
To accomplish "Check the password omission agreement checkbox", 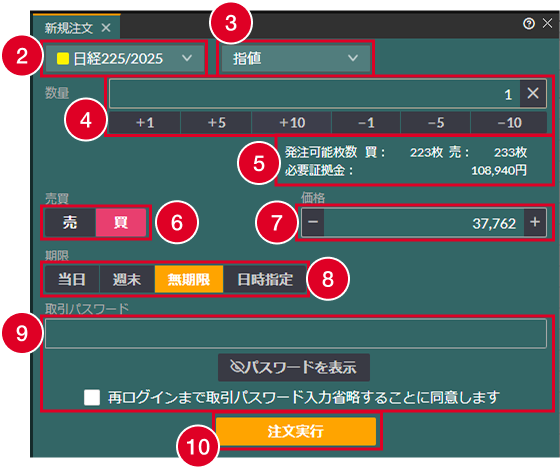I will point(92,398).
